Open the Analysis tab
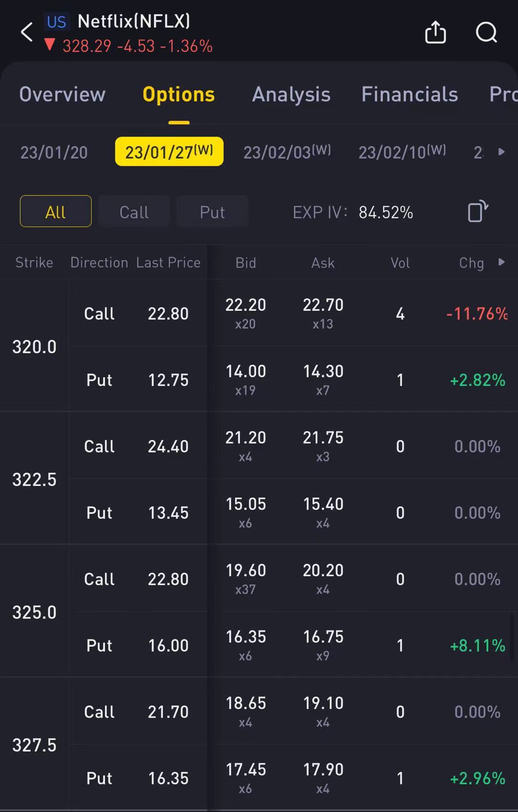The width and height of the screenshot is (518, 812). click(x=291, y=94)
